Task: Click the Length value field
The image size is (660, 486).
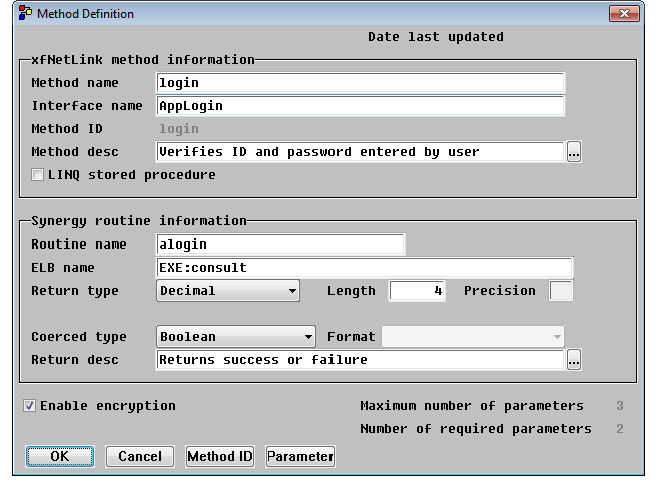Action: [417, 291]
